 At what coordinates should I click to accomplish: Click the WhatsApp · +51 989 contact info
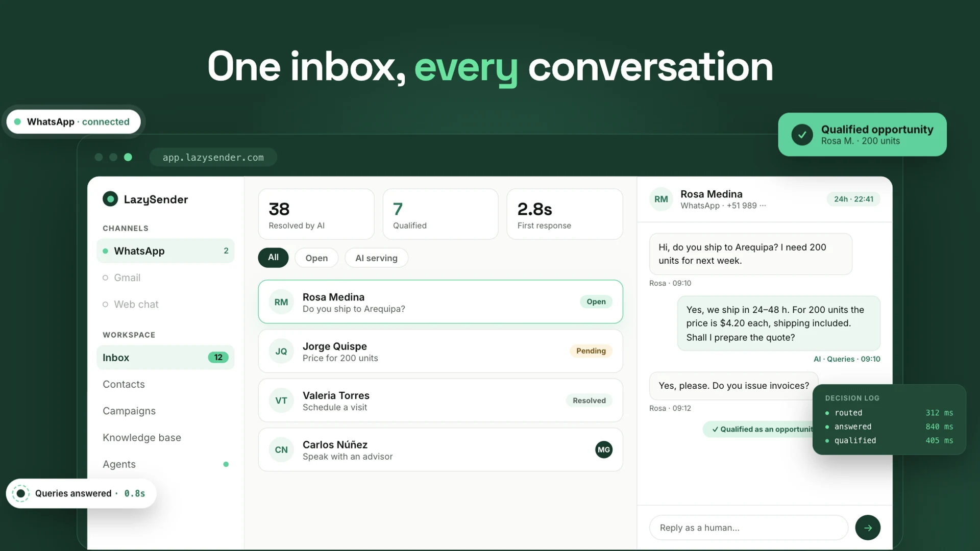(723, 206)
